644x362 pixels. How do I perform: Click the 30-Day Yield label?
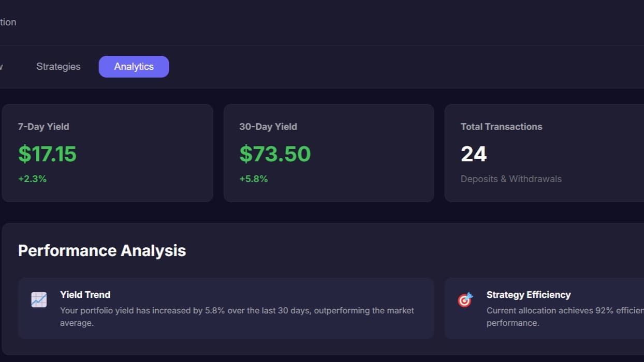pyautogui.click(x=268, y=127)
